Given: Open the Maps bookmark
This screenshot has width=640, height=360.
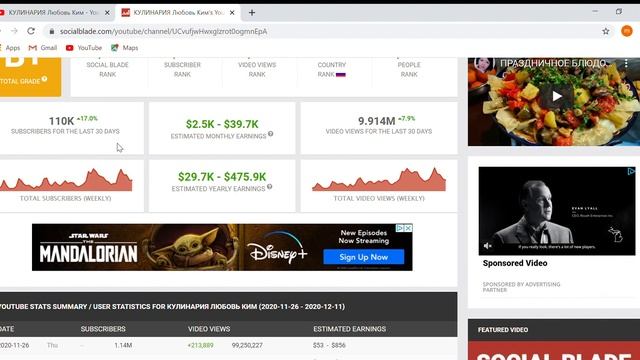Looking at the screenshot, I should click(125, 48).
